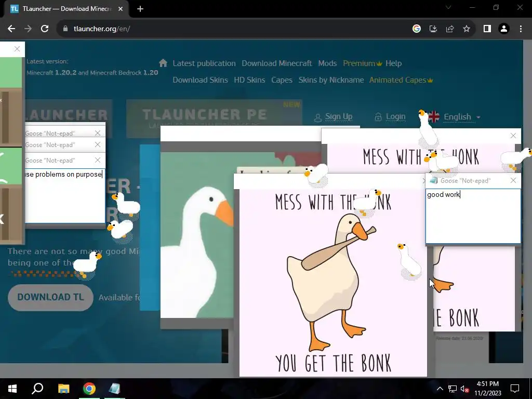Open the Premium menu link
Image resolution: width=532 pixels, height=399 pixels.
point(362,63)
